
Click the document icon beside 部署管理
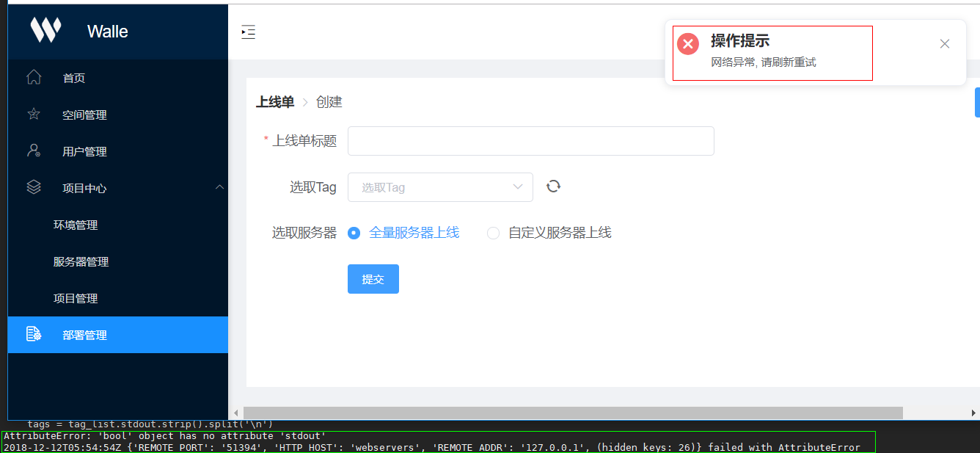(34, 334)
